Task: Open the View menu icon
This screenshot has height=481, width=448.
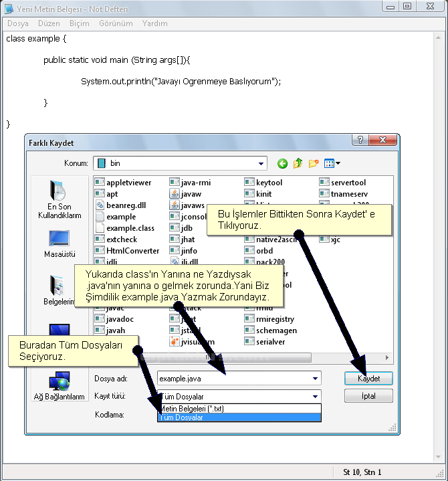Action: 332,163
